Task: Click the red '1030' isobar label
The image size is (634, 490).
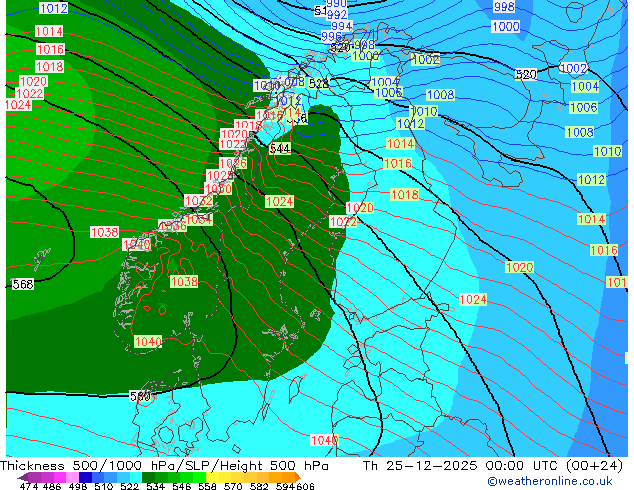Action: [x=218, y=188]
